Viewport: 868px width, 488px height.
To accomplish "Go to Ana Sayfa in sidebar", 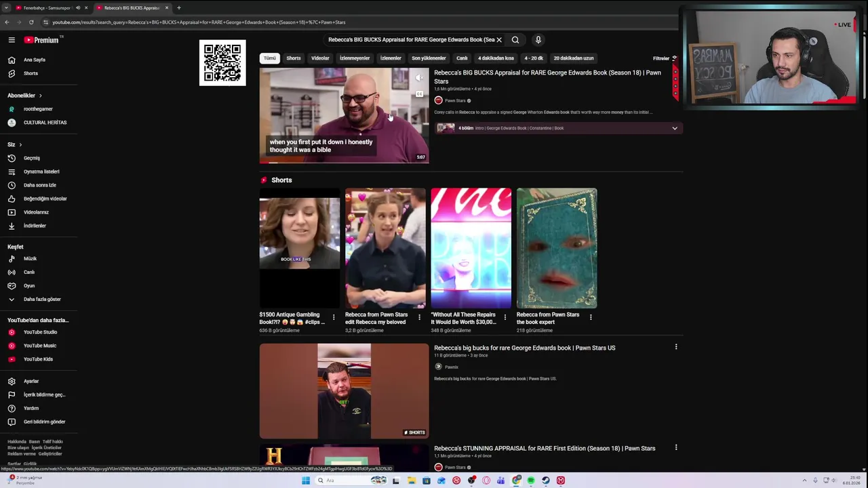I will 35,60.
